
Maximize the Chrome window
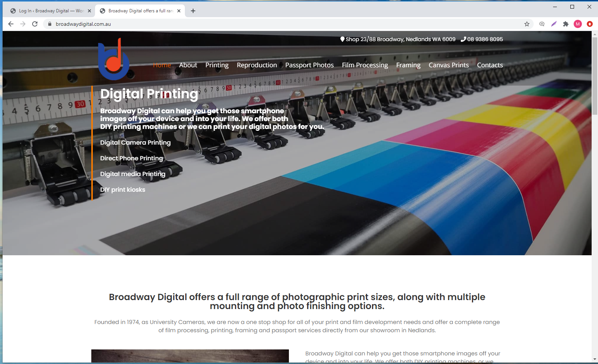tap(572, 7)
